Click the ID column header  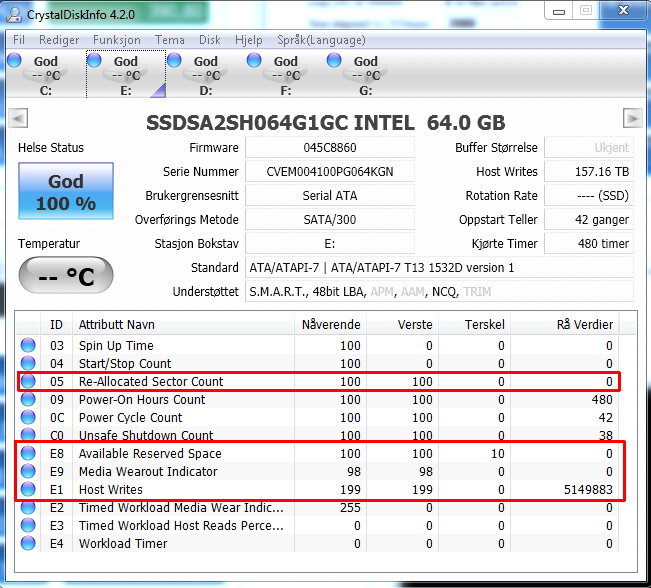pyautogui.click(x=56, y=324)
